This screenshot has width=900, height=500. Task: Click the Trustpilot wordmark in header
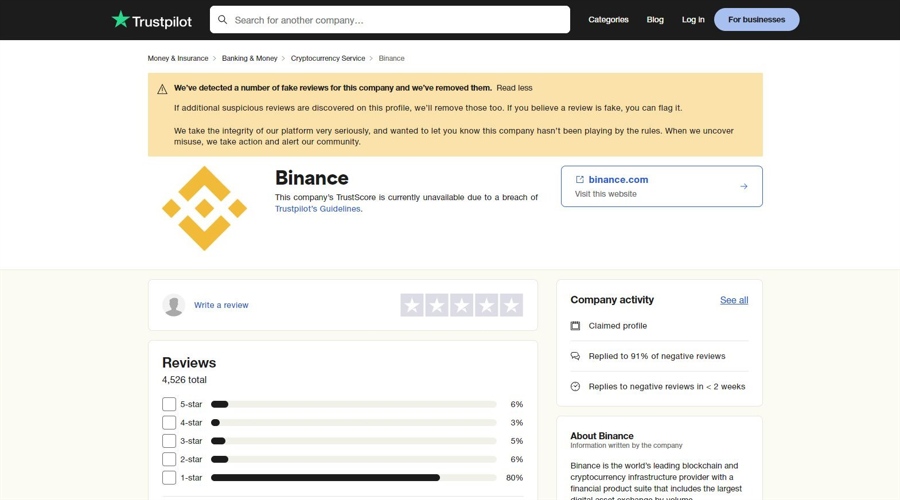point(162,22)
